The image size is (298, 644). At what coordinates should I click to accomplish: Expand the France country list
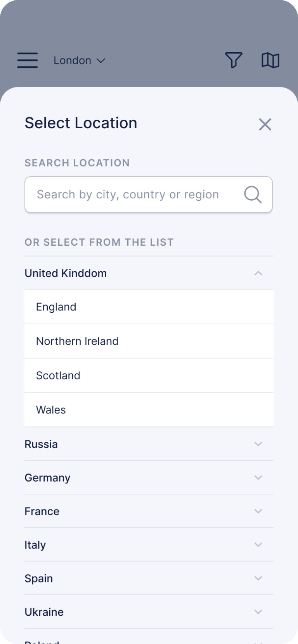click(258, 511)
